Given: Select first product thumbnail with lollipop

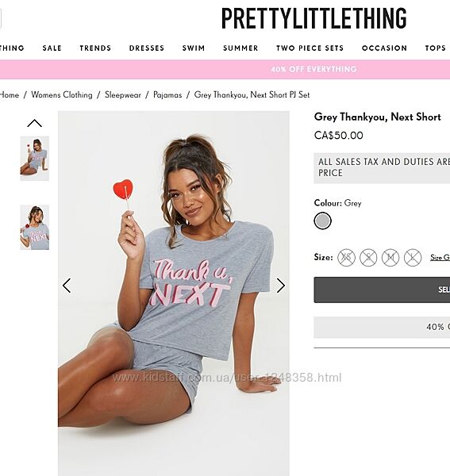Looking at the screenshot, I should (35, 159).
